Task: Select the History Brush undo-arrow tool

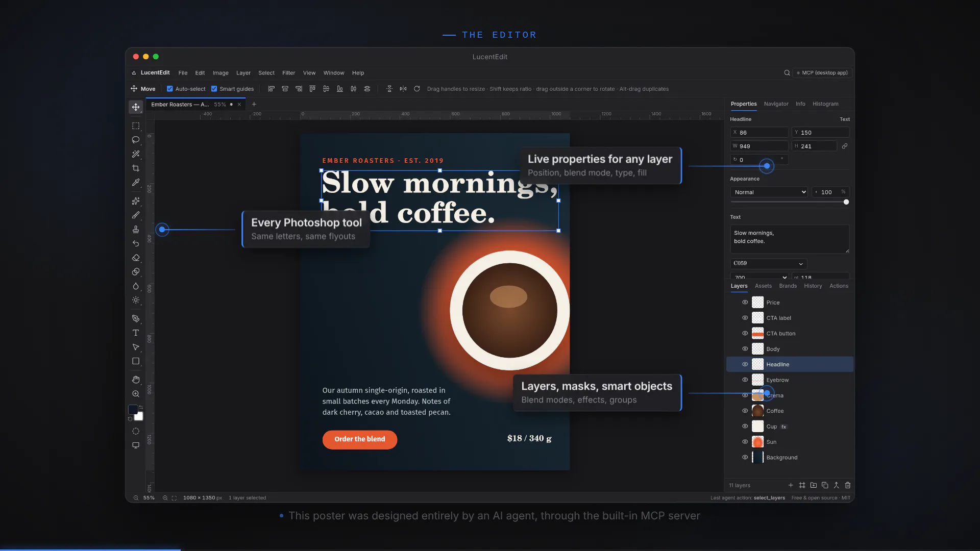Action: click(136, 243)
